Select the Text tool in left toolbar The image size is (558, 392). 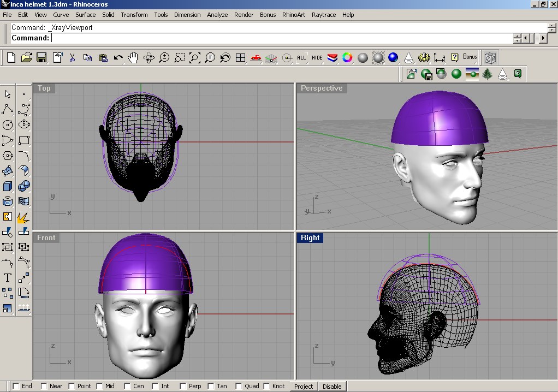click(x=8, y=277)
